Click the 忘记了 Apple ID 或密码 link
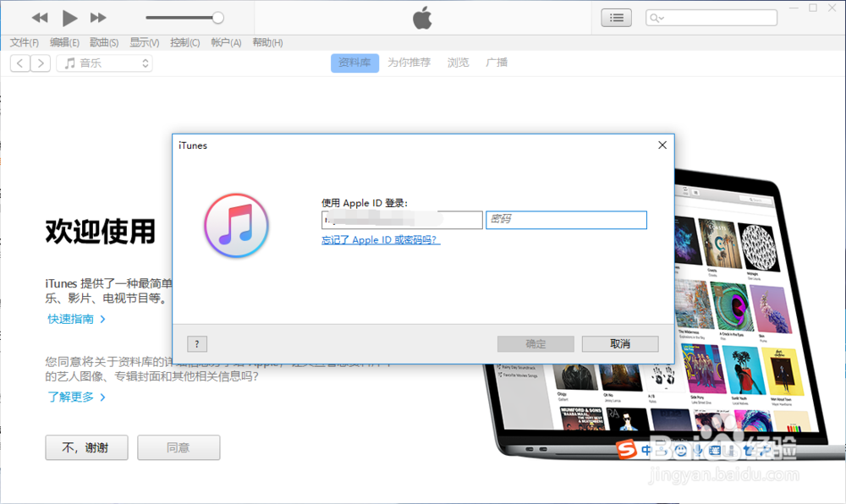The width and height of the screenshot is (846, 504). pos(381,240)
